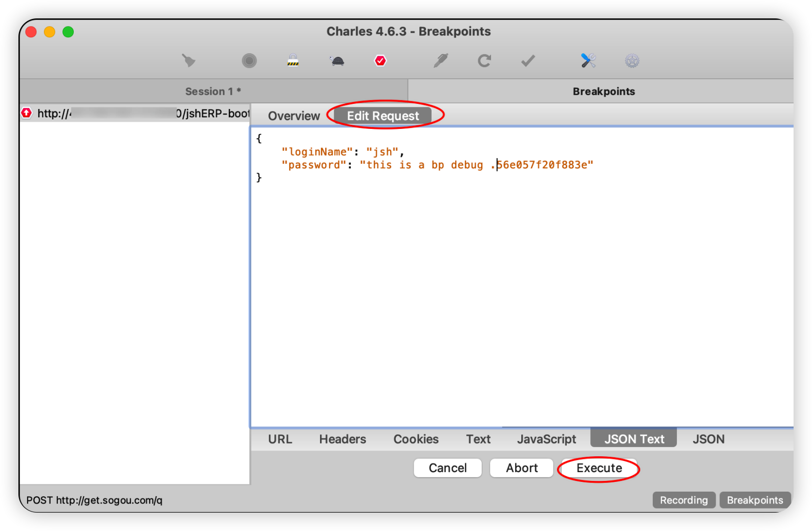812x531 pixels.
Task: Click the Compose pen icon
Action: tap(440, 61)
